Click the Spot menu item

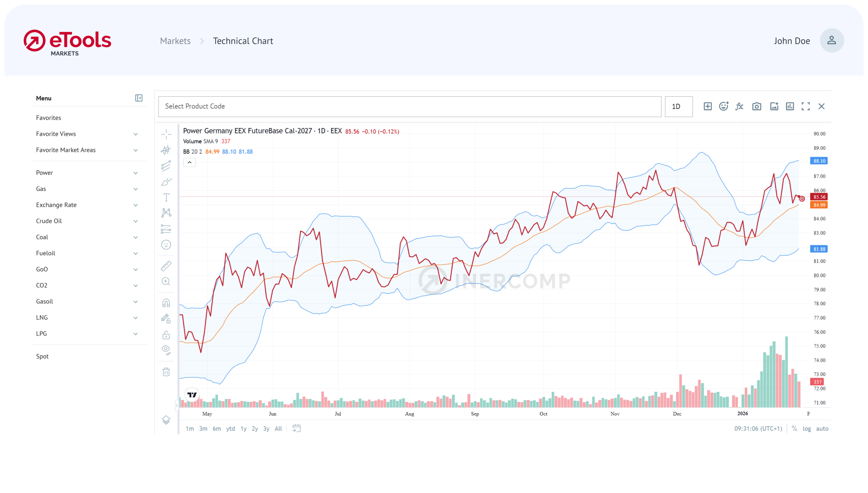pos(42,356)
